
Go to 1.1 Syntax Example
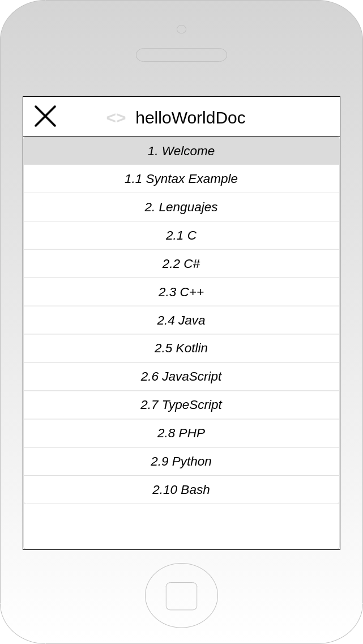click(x=181, y=179)
